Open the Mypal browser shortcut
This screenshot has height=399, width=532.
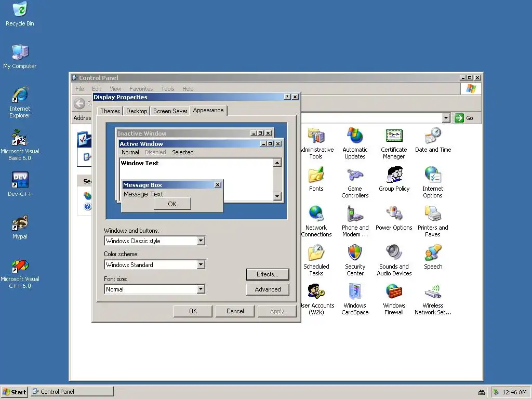(x=20, y=222)
